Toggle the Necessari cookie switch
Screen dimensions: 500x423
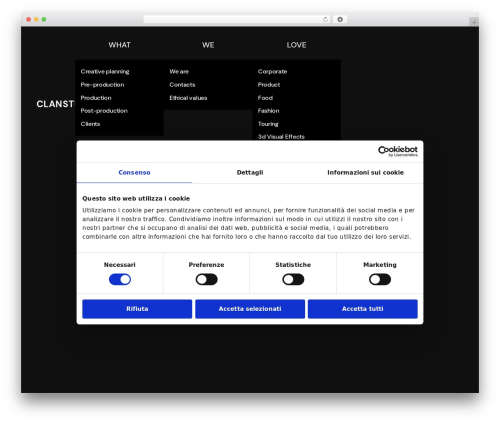(120, 279)
